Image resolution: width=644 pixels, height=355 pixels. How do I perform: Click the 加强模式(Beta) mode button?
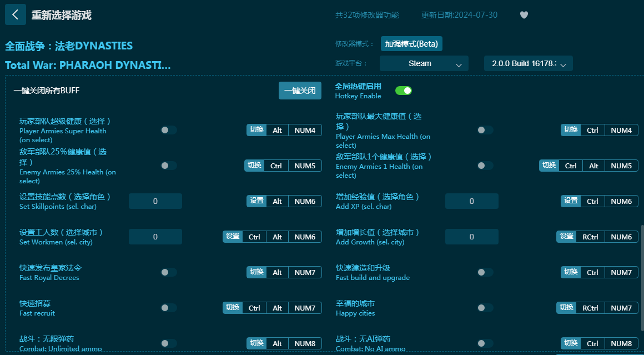(411, 44)
